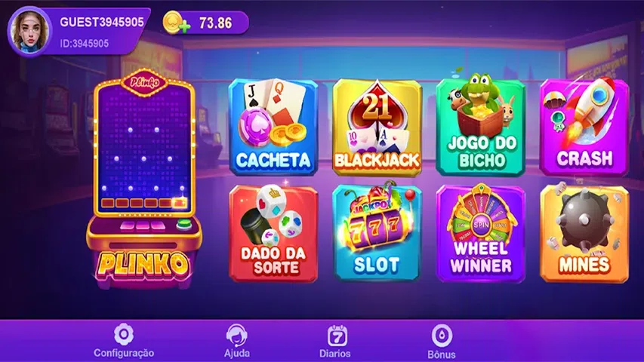Open the Wheel Winner spin game
Image resolution: width=644 pixels, height=362 pixels.
[x=481, y=233]
